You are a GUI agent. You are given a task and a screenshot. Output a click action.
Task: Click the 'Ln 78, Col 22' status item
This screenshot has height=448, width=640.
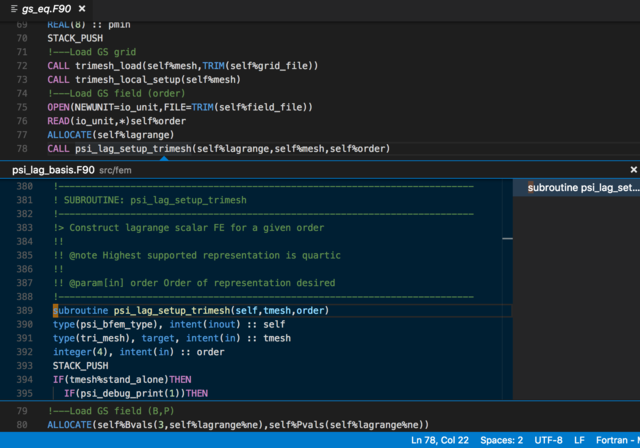click(440, 440)
